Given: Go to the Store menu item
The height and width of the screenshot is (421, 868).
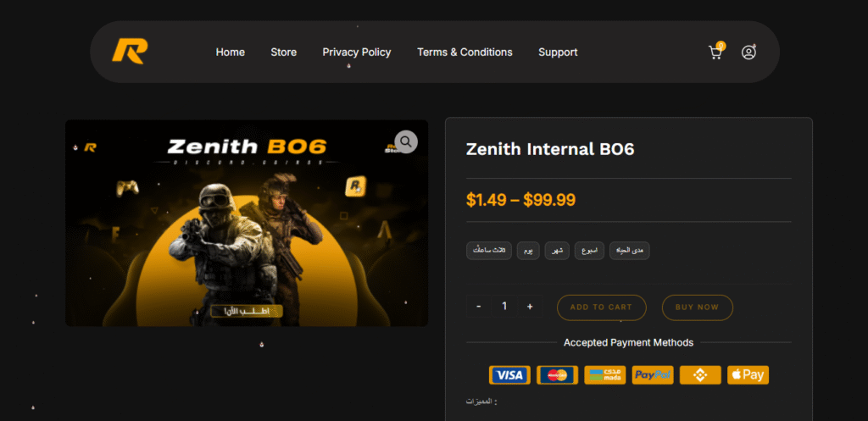Looking at the screenshot, I should point(283,53).
